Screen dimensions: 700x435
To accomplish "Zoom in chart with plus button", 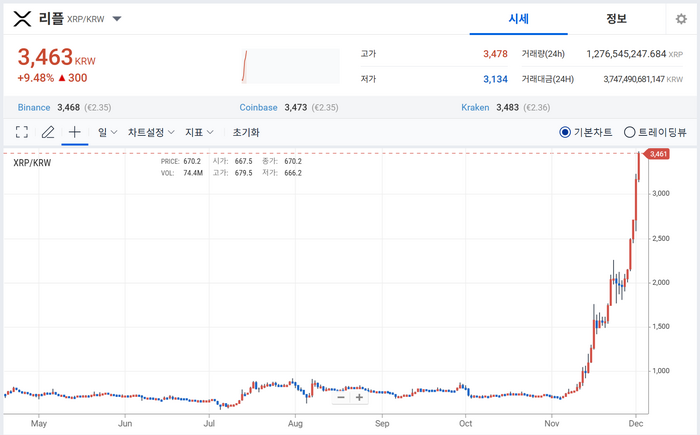I will [x=359, y=397].
